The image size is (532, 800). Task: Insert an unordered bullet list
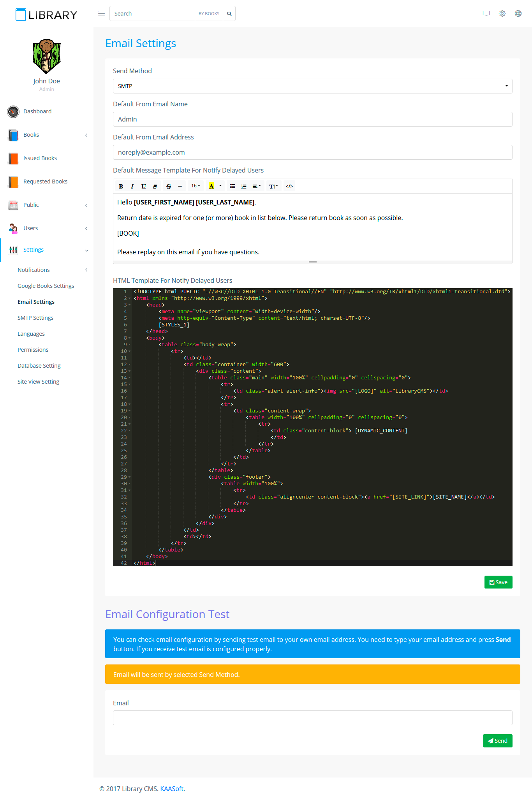coord(232,187)
